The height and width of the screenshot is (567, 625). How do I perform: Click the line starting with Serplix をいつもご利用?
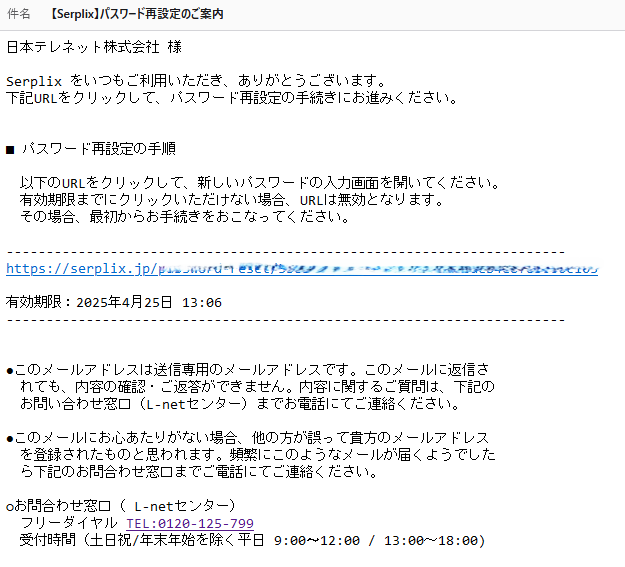click(x=195, y=81)
